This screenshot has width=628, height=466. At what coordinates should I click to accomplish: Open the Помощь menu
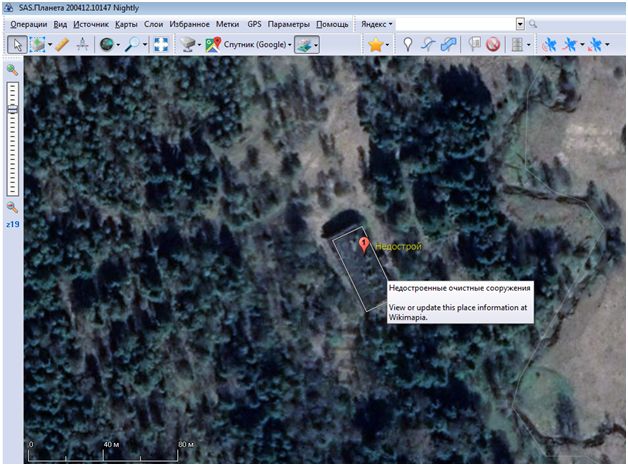pyautogui.click(x=332, y=24)
